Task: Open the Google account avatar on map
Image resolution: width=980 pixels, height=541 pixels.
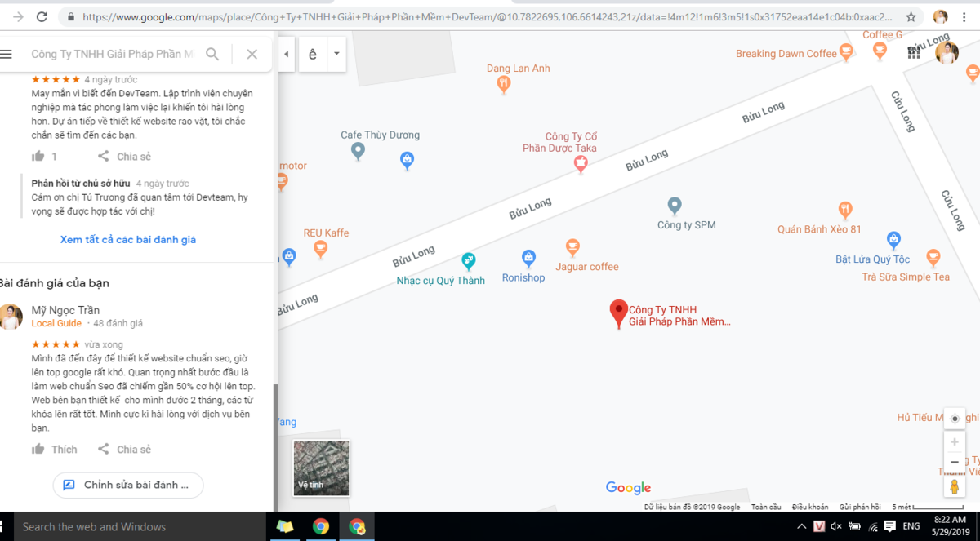Action: [947, 52]
